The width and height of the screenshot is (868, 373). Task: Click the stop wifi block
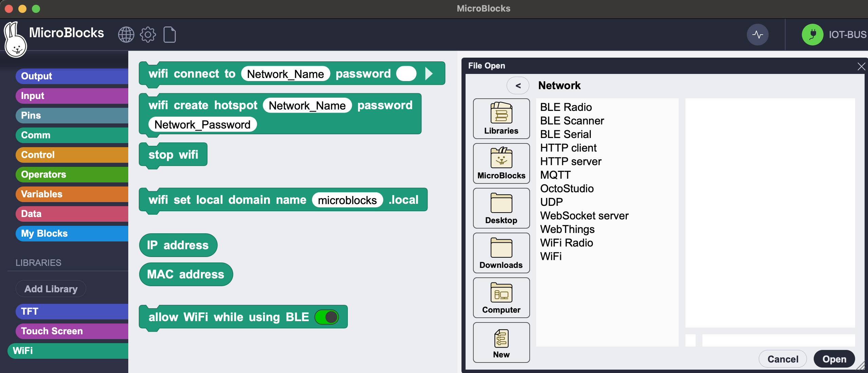173,155
